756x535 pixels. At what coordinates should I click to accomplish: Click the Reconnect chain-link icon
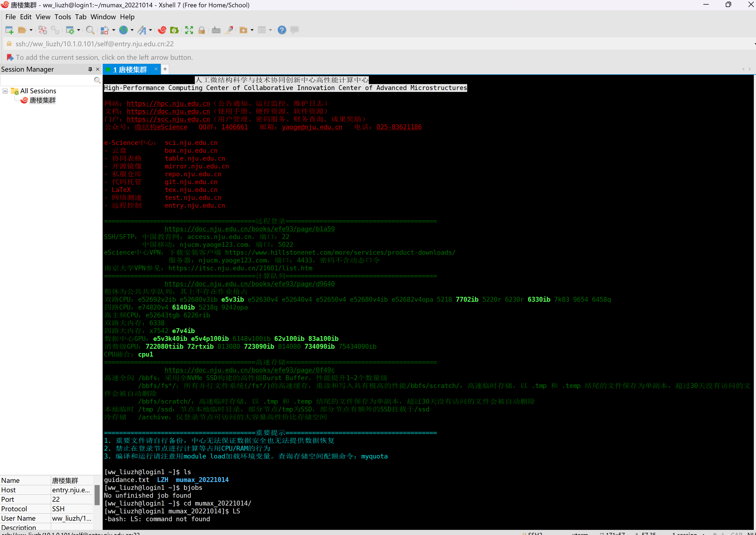(55, 30)
